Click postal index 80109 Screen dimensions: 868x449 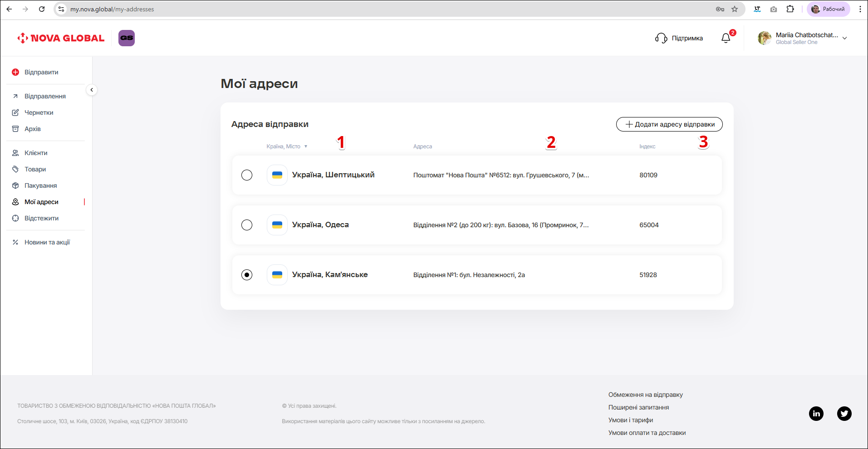pyautogui.click(x=648, y=175)
